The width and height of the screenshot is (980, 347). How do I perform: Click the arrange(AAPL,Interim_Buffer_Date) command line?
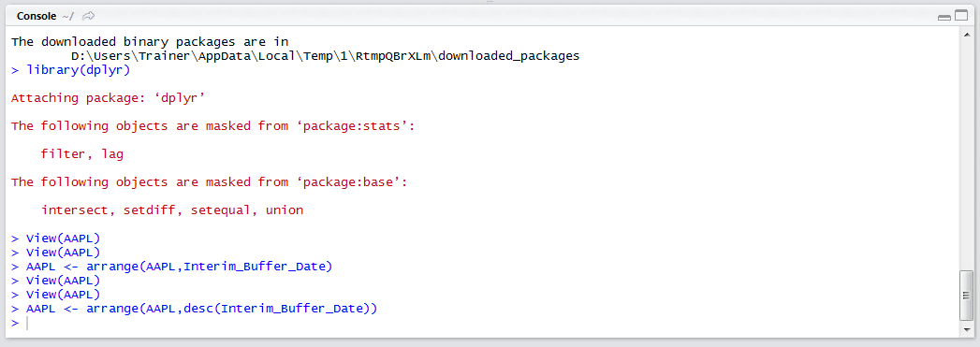(x=172, y=267)
